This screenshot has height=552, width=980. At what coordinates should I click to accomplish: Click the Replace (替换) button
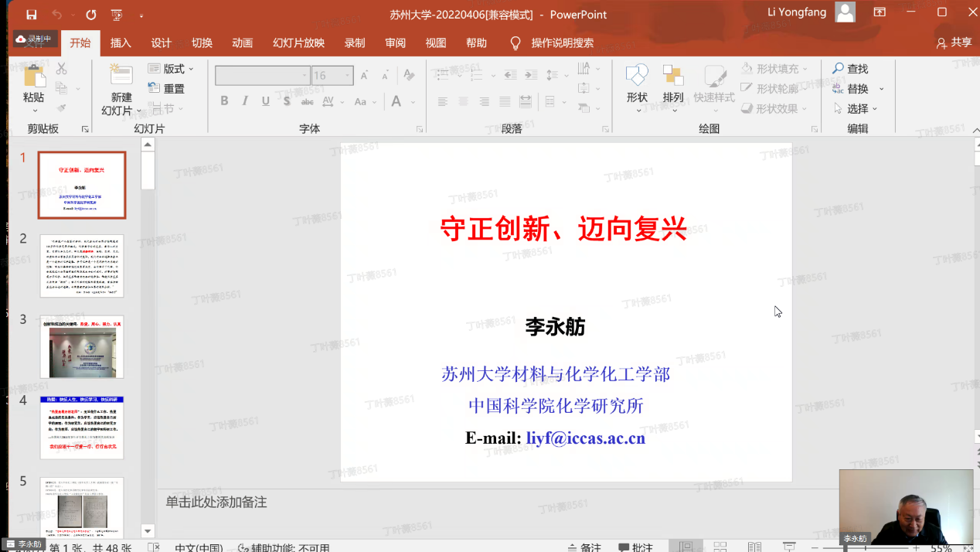857,89
